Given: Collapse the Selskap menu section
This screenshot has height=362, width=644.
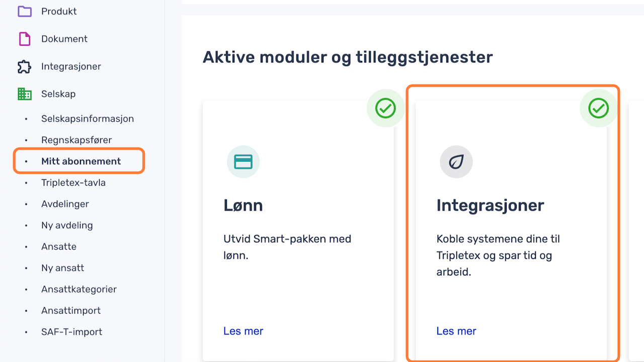Looking at the screenshot, I should point(58,94).
